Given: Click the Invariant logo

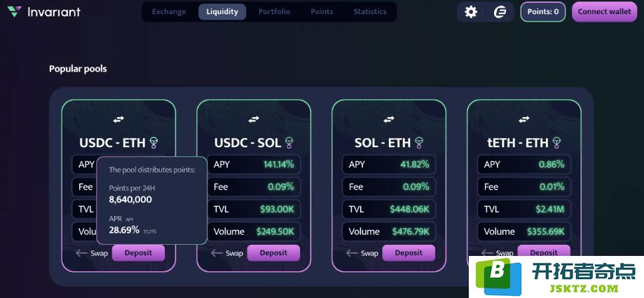Looking at the screenshot, I should (44, 11).
